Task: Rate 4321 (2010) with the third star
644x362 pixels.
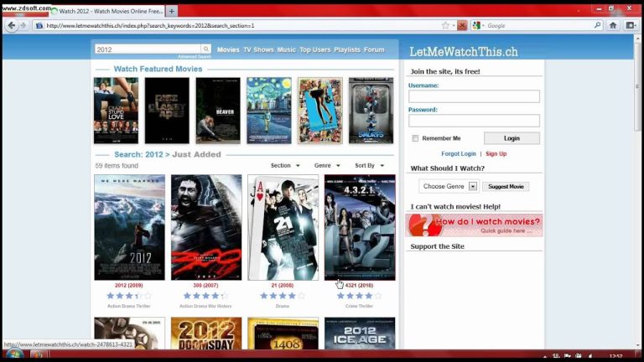Action: pyautogui.click(x=360, y=296)
